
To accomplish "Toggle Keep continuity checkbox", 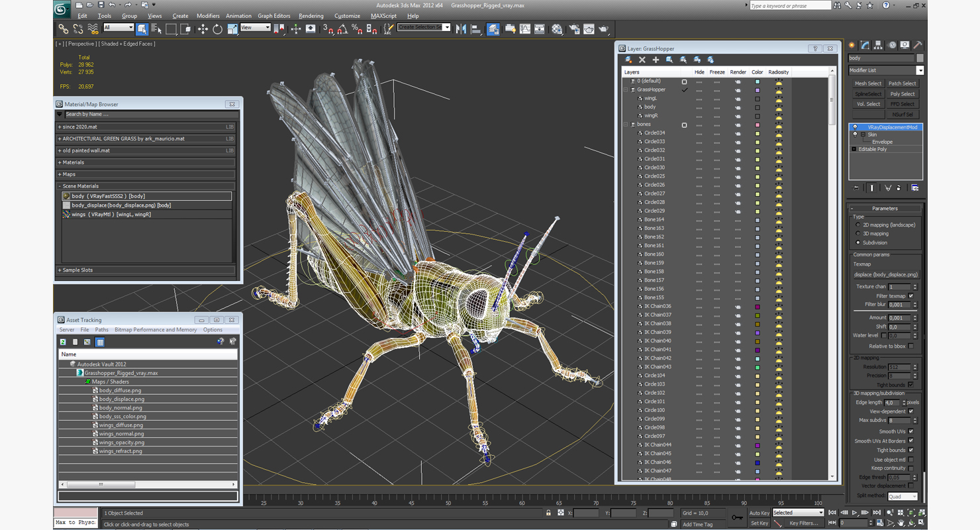I will pyautogui.click(x=910, y=468).
